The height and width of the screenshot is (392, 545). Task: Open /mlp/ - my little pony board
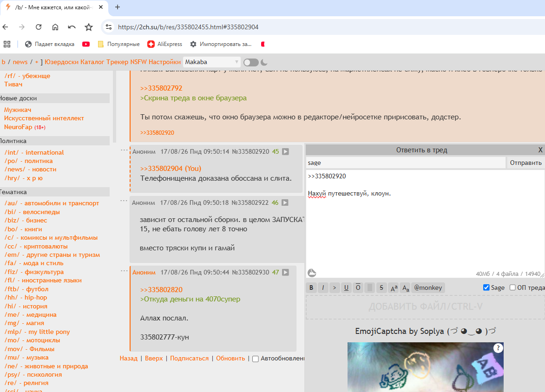click(x=37, y=332)
